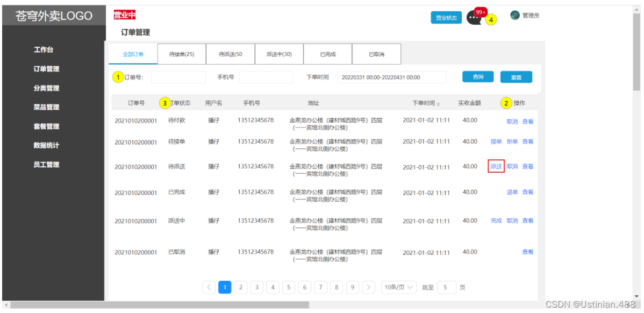This screenshot has height=313, width=644.
Task: Click the 苍穹外卖LOGO header
Action: tap(53, 16)
